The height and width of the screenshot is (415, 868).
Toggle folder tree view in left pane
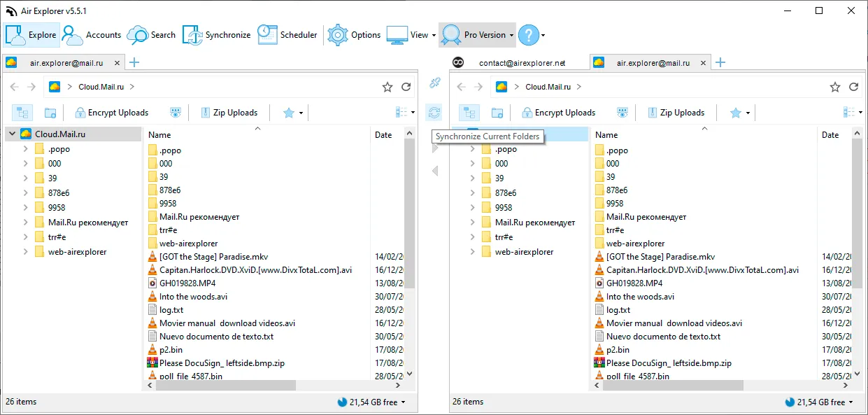point(22,113)
